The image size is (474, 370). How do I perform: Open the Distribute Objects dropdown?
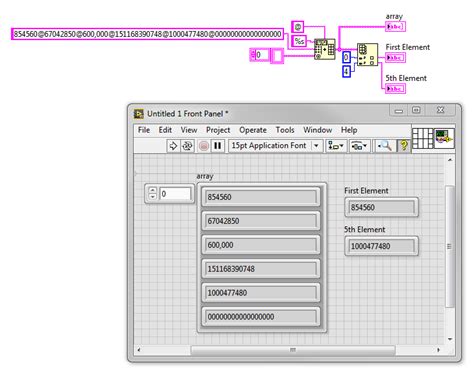(359, 146)
